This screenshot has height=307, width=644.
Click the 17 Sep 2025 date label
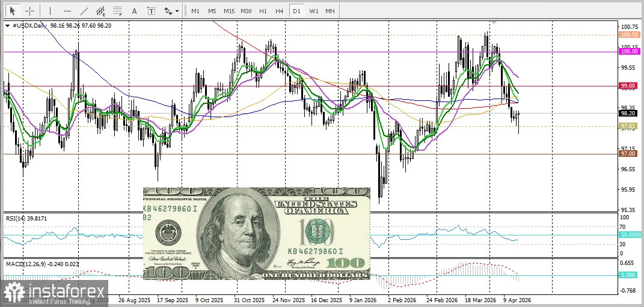[174, 300]
